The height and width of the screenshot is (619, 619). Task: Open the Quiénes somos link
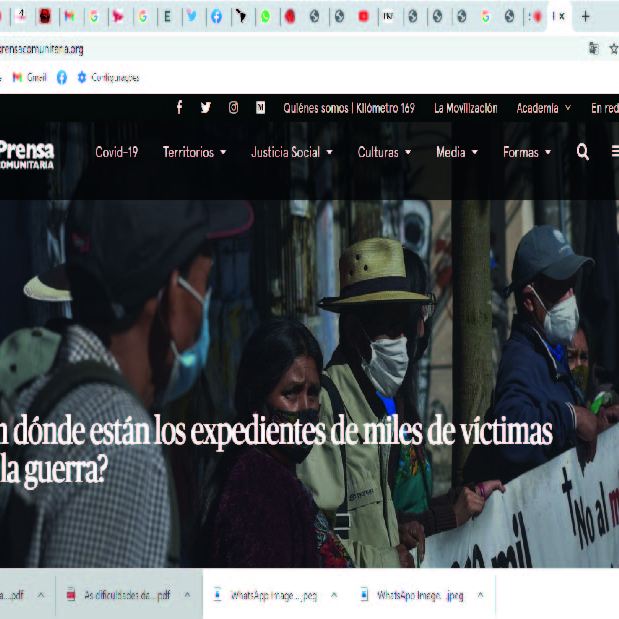coord(315,108)
